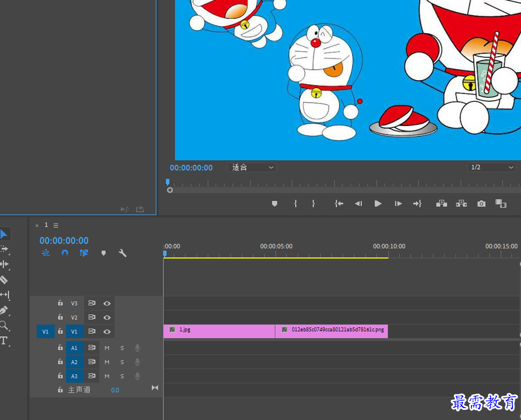Toggle V1 track lock
Viewport: 521px width, 420px height.
[60, 331]
